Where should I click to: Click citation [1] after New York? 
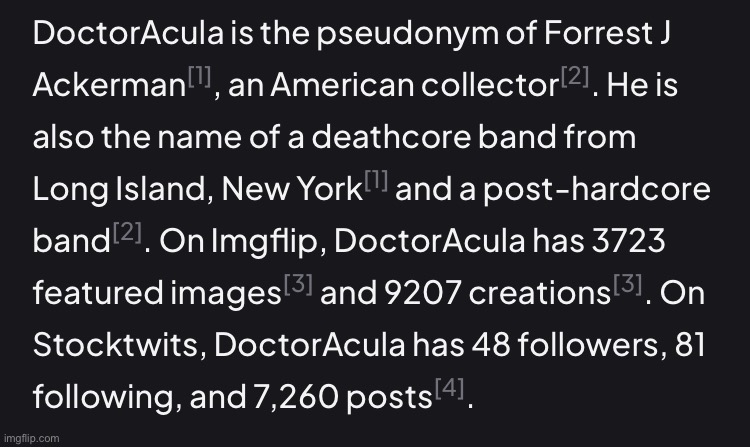[x=376, y=183]
